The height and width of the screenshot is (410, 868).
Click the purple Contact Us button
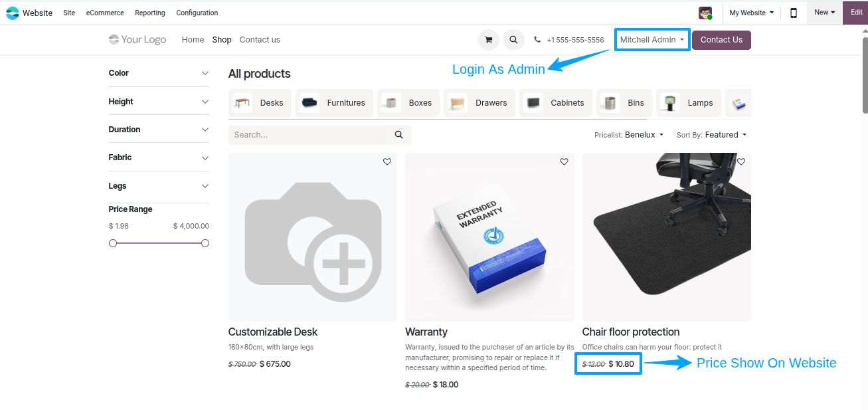[721, 40]
